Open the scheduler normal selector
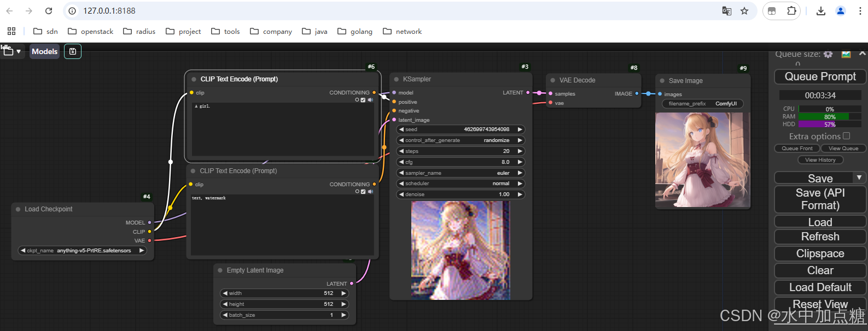This screenshot has width=868, height=331. 461,184
